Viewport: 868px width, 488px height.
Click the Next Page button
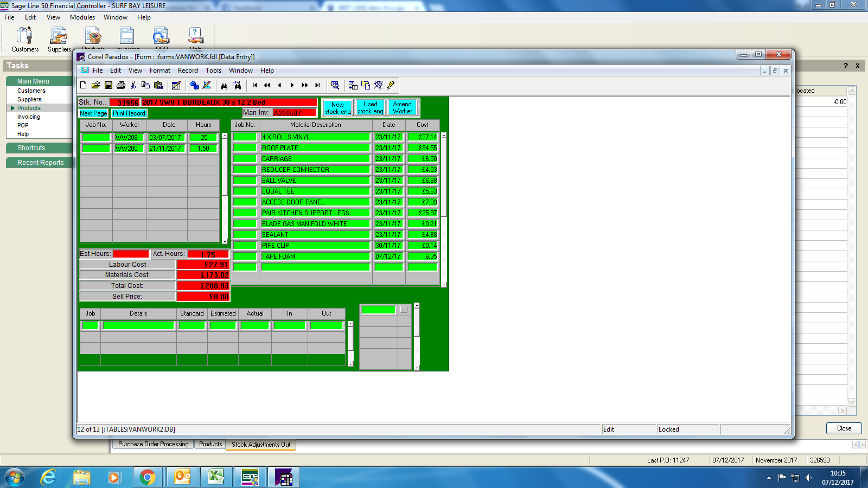pos(93,113)
